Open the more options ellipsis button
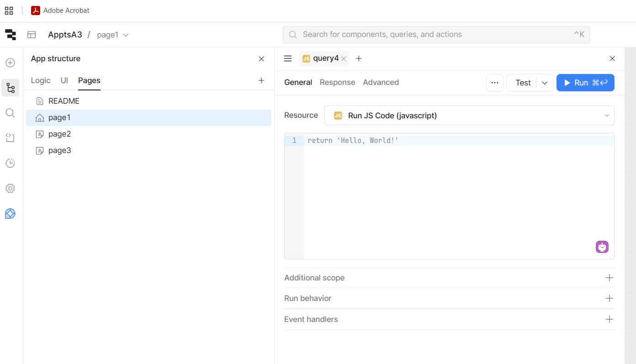 (494, 83)
